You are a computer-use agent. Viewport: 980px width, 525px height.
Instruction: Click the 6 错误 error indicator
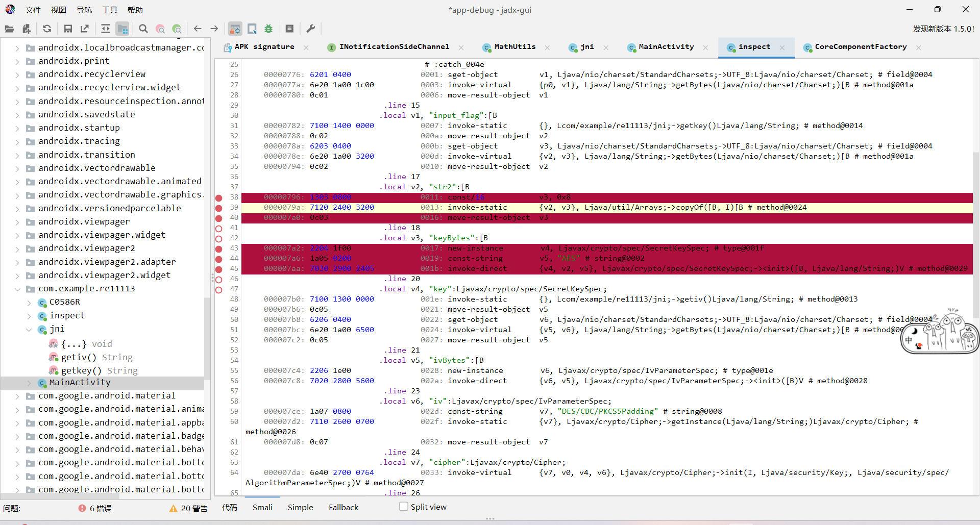[x=95, y=508]
